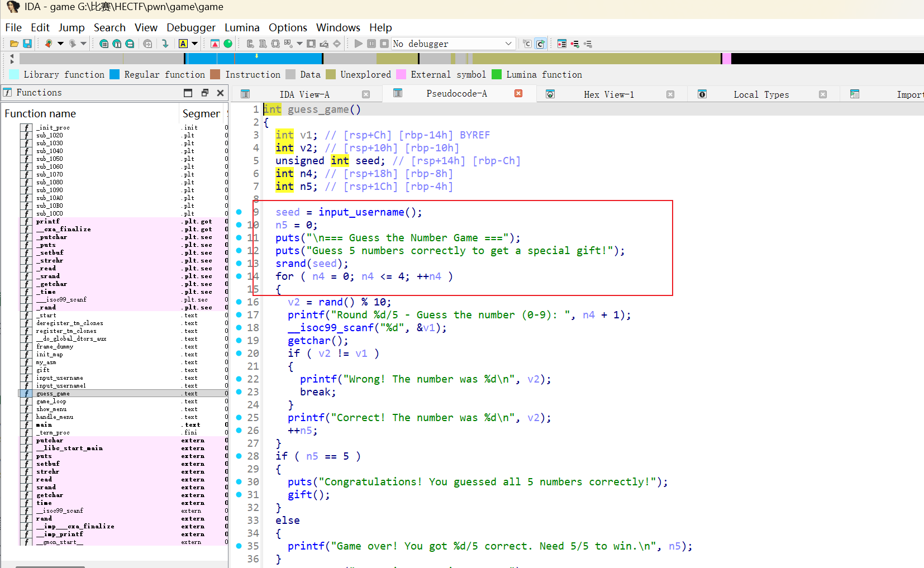The image size is (924, 568).
Task: Open the Lumina menu
Action: (x=242, y=27)
